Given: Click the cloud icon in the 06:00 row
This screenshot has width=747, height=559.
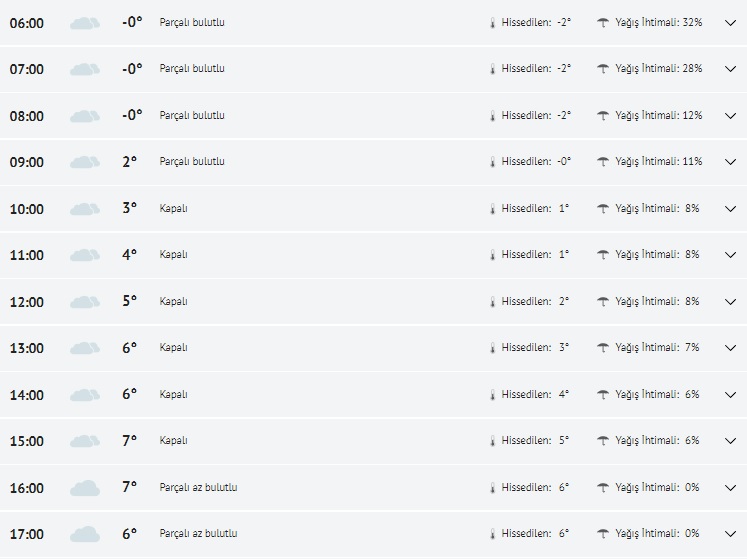Looking at the screenshot, I should [x=85, y=23].
